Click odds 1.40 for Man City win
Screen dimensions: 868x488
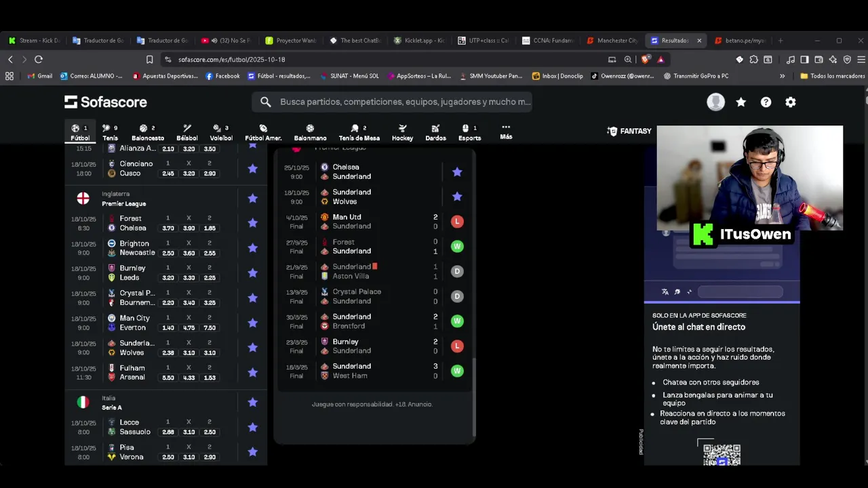click(167, 328)
